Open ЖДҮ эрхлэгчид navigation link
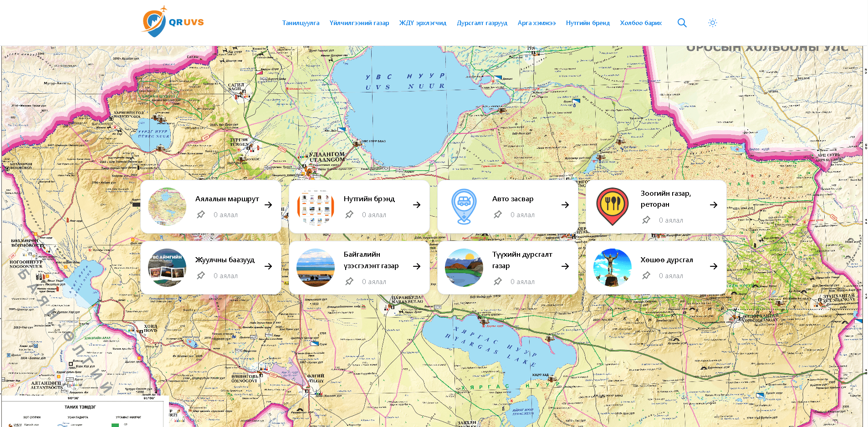Viewport: 868px width, 427px height. click(x=423, y=23)
